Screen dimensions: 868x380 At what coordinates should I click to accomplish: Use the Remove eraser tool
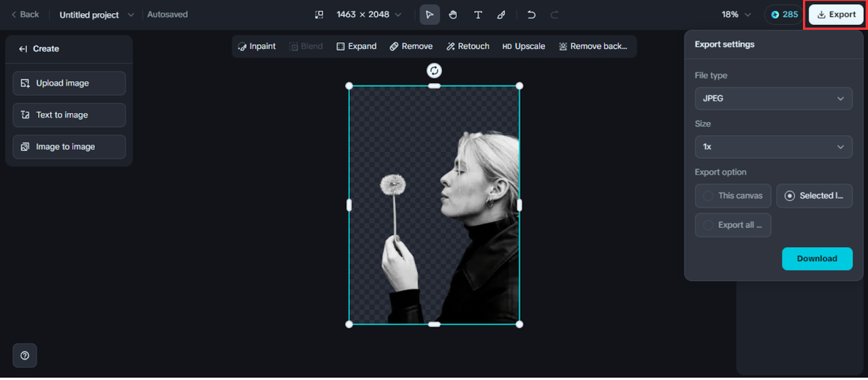(x=411, y=46)
